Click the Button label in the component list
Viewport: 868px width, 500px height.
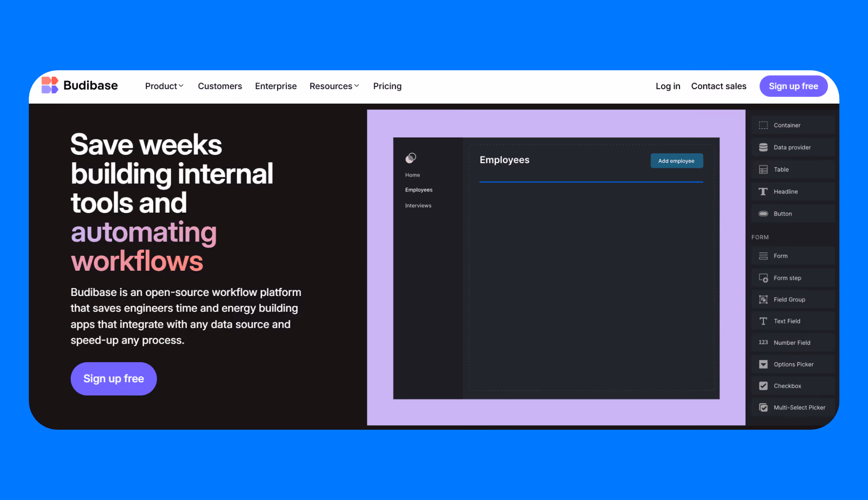pos(782,214)
